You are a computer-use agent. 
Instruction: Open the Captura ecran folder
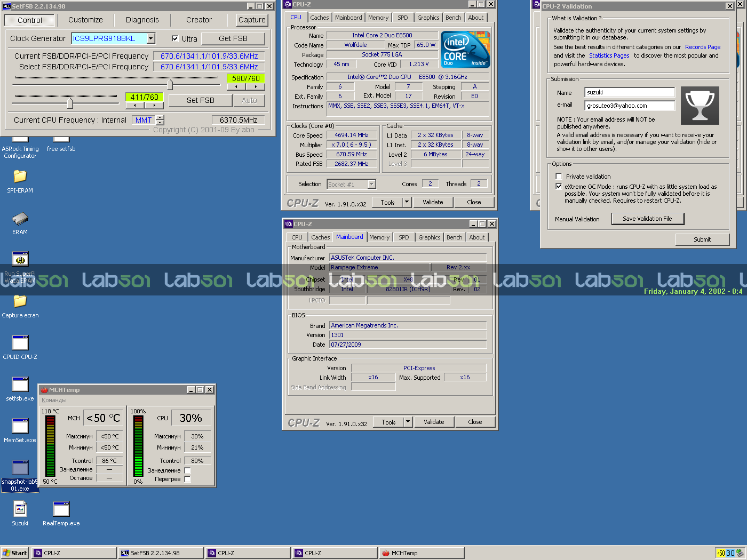tap(20, 301)
